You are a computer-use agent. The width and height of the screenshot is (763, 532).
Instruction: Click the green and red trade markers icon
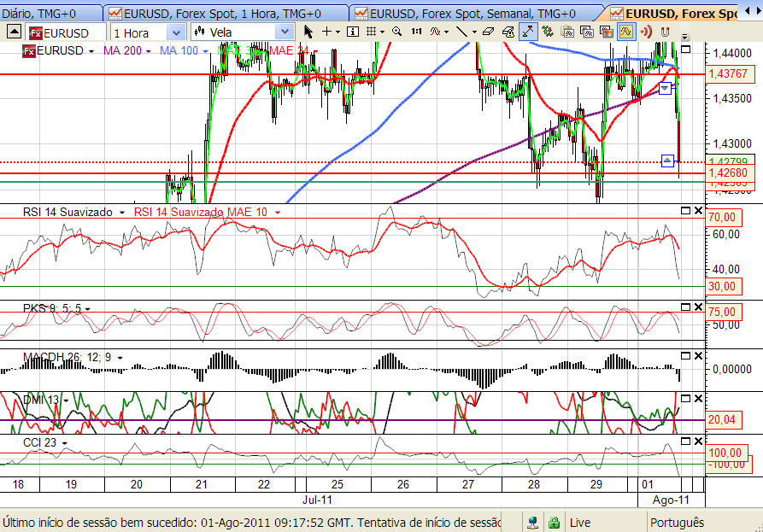coord(548,32)
